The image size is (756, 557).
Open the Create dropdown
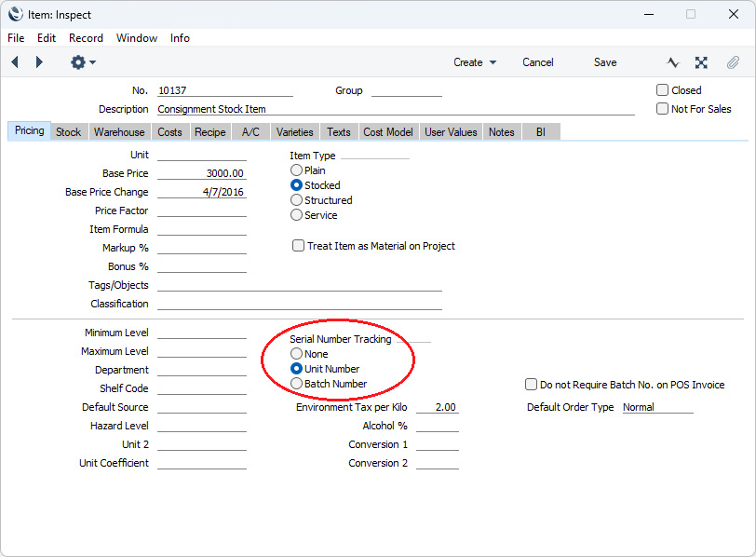pos(475,62)
